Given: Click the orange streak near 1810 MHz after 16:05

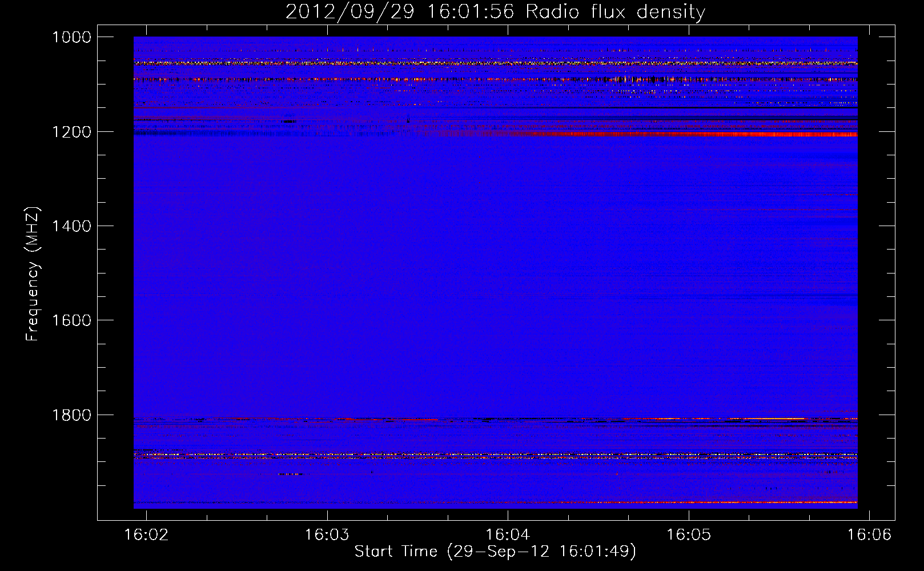Looking at the screenshot, I should pos(768,419).
